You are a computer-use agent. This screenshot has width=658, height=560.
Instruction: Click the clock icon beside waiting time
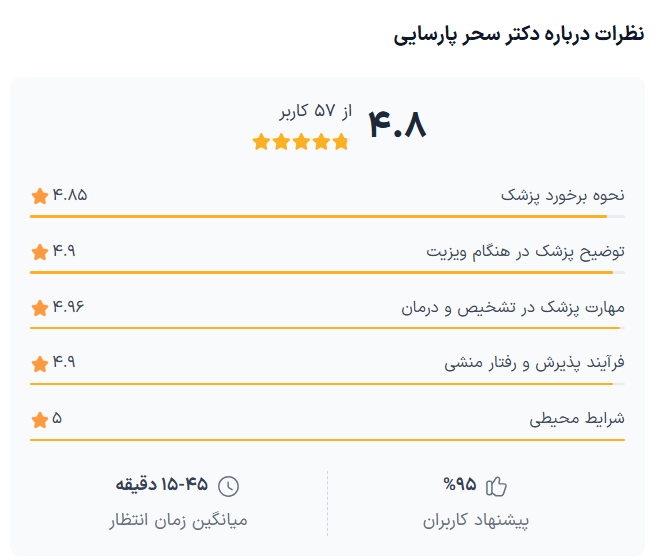[229, 487]
